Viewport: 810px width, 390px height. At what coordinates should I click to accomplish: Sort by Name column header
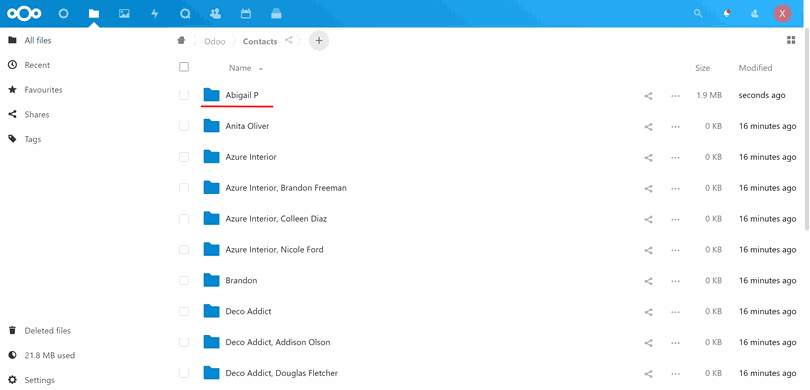pos(240,68)
